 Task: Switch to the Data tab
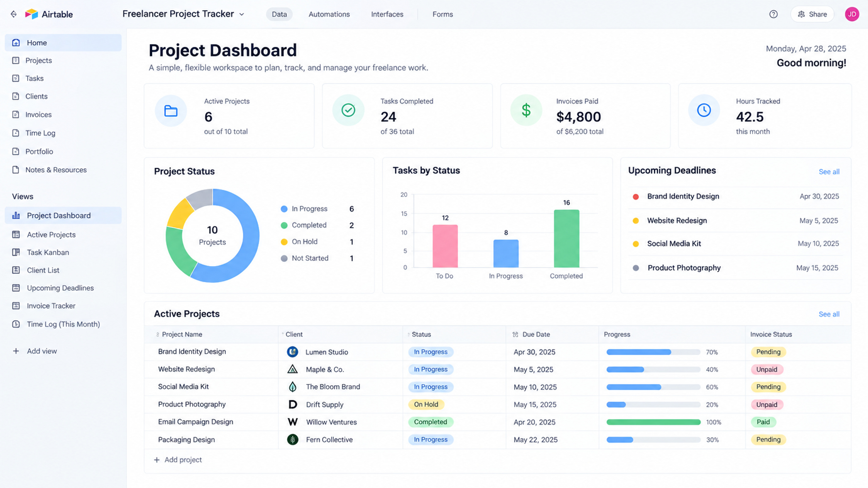point(279,14)
